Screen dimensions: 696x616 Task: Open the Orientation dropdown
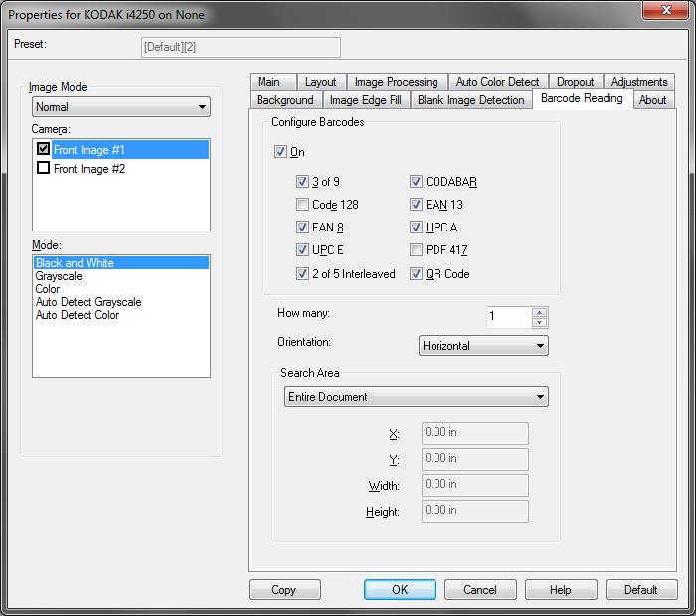483,346
